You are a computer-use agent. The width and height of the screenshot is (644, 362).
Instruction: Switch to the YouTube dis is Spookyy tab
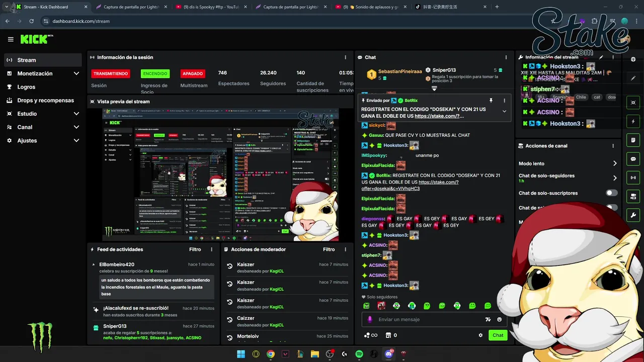[x=210, y=7]
